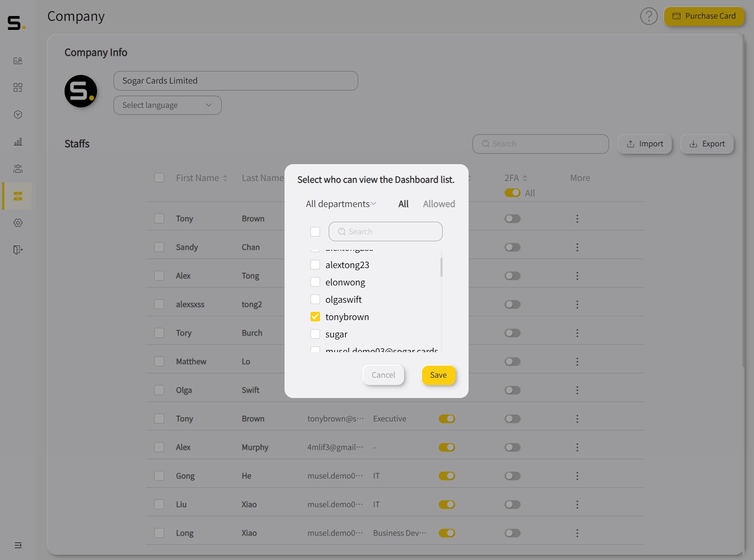Open the Select language dropdown
This screenshot has width=754, height=560.
point(168,105)
